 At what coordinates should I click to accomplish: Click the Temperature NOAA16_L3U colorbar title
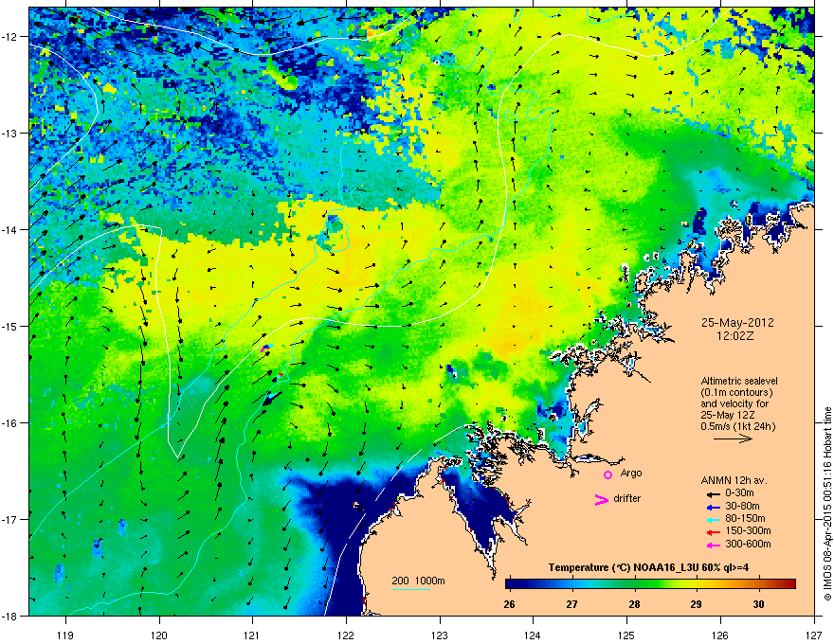[649, 567]
